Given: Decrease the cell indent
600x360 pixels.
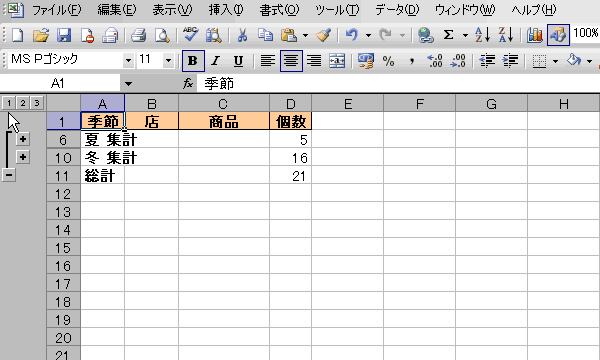Looking at the screenshot, I should point(487,61).
